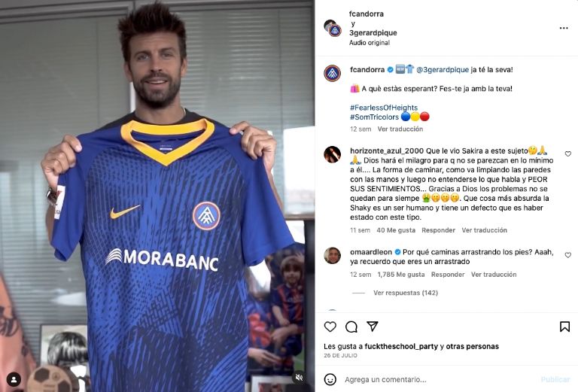Viewport: 578px width, 392px height.
Task: Expand Ver respuestas (142) replies
Action: click(x=406, y=293)
